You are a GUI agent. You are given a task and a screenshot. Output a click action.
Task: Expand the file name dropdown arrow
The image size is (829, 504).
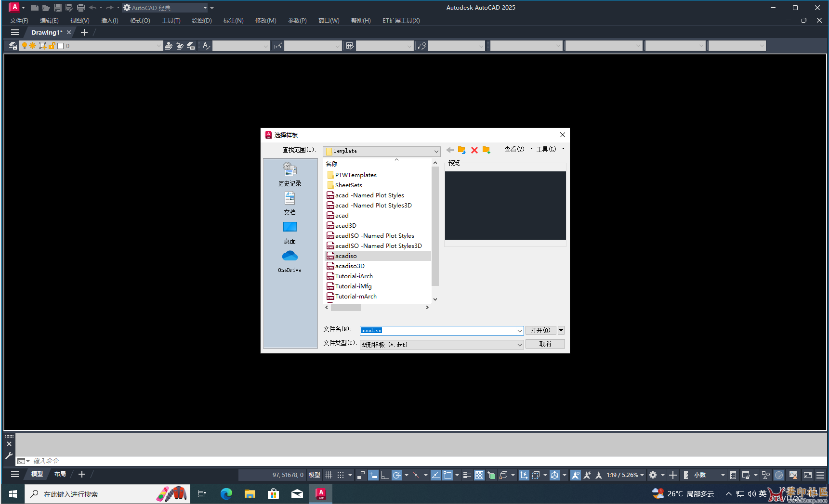point(520,331)
